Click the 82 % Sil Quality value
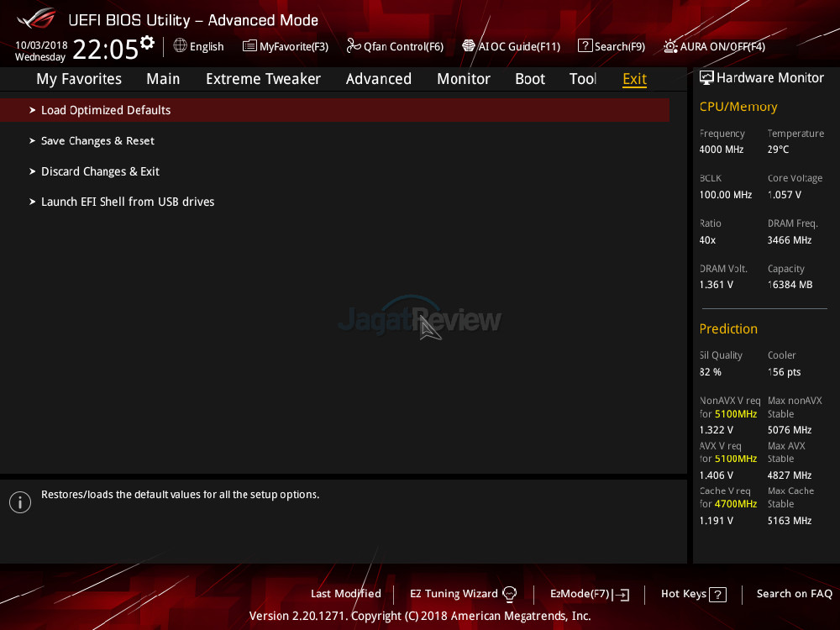The image size is (840, 630). pos(711,372)
